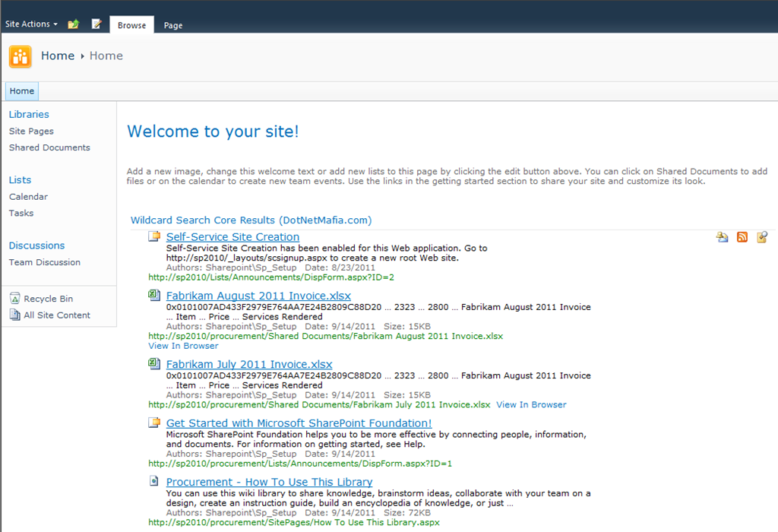Click the announcement icon beside Get Started with SharePoint
This screenshot has height=532, width=778.
[x=154, y=423]
